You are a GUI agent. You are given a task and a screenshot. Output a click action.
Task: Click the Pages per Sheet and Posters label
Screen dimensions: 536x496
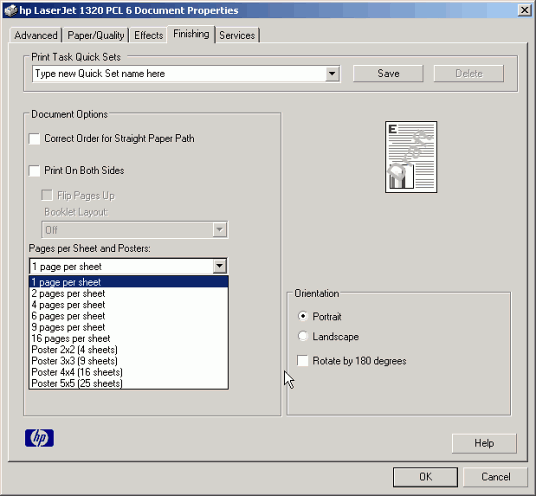[90, 248]
